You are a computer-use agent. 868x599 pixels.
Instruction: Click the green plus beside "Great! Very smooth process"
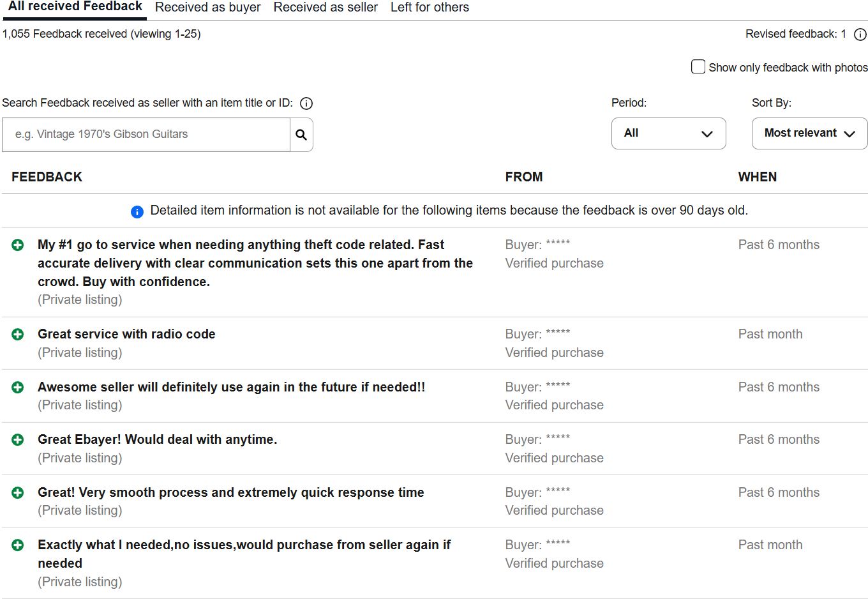pos(17,492)
